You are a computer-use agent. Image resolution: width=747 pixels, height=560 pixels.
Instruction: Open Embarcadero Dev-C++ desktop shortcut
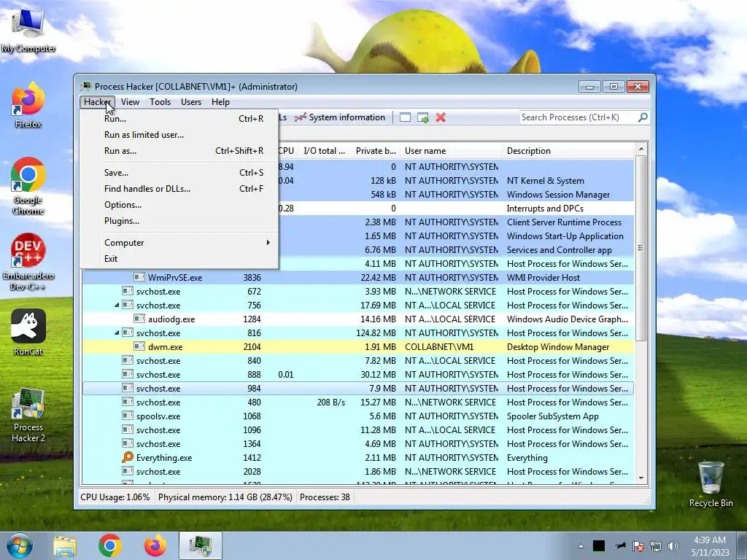pos(28,262)
